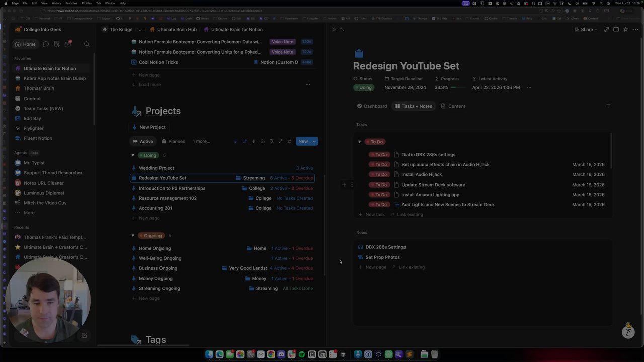Close the side peek with double-chevron icon
The image size is (644, 362).
pyautogui.click(x=334, y=29)
